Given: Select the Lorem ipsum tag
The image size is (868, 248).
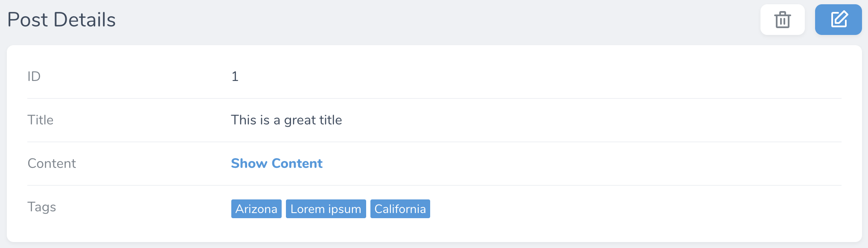Looking at the screenshot, I should [326, 209].
